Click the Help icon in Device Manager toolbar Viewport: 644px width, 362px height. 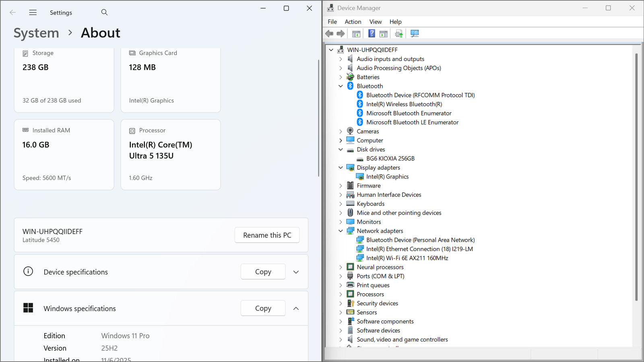click(372, 34)
